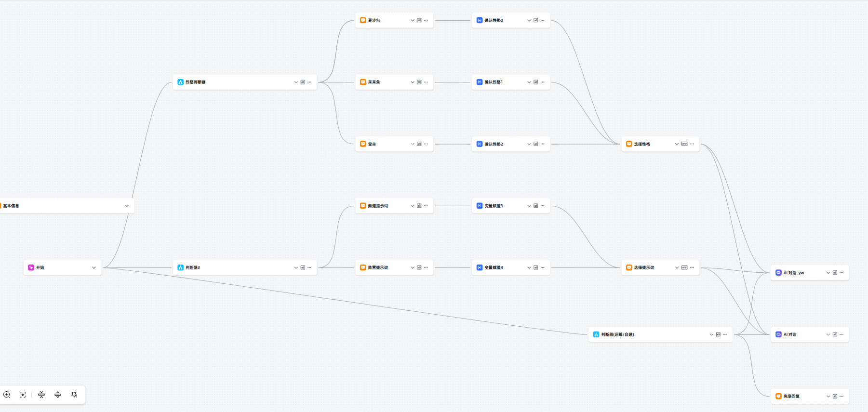The width and height of the screenshot is (868, 412).
Task: Expand the 选择性格 node chevron
Action: [x=677, y=144]
